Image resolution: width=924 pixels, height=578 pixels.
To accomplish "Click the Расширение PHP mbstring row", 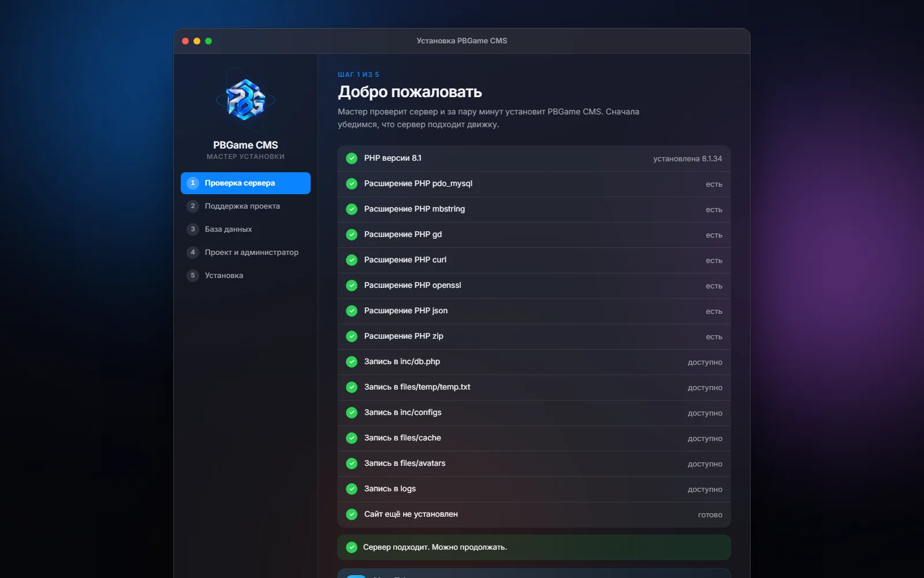I will coord(534,209).
